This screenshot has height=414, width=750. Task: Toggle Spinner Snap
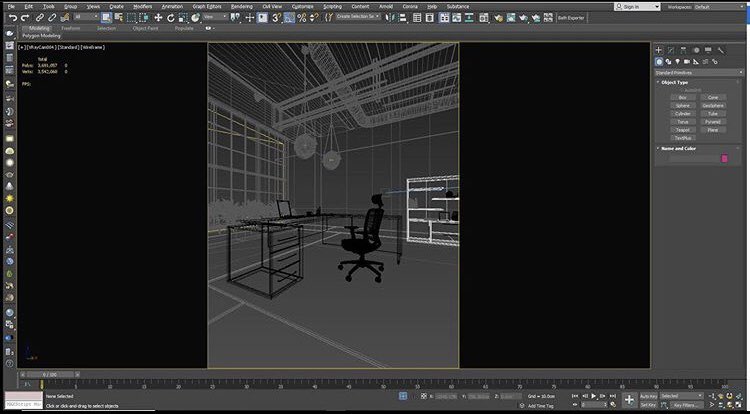[314, 18]
